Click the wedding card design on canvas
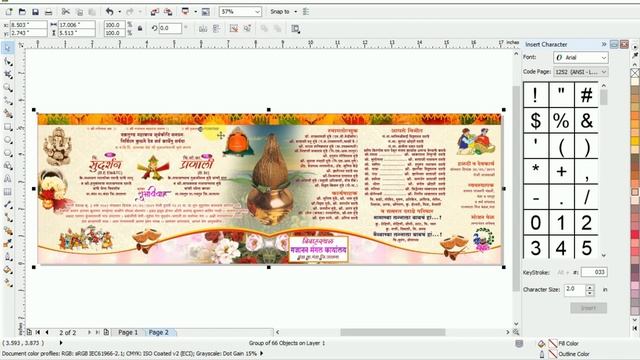The image size is (640, 360). pyautogui.click(x=269, y=189)
